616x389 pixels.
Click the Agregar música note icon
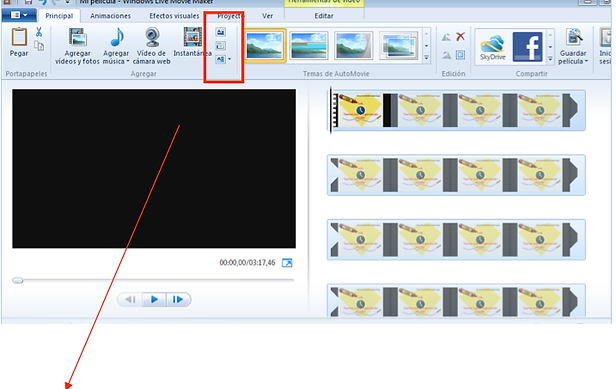click(117, 38)
